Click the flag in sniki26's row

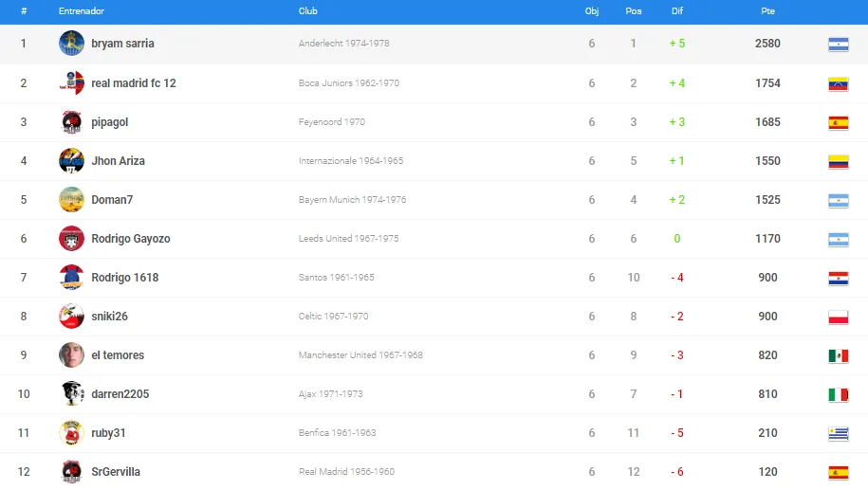(x=838, y=318)
